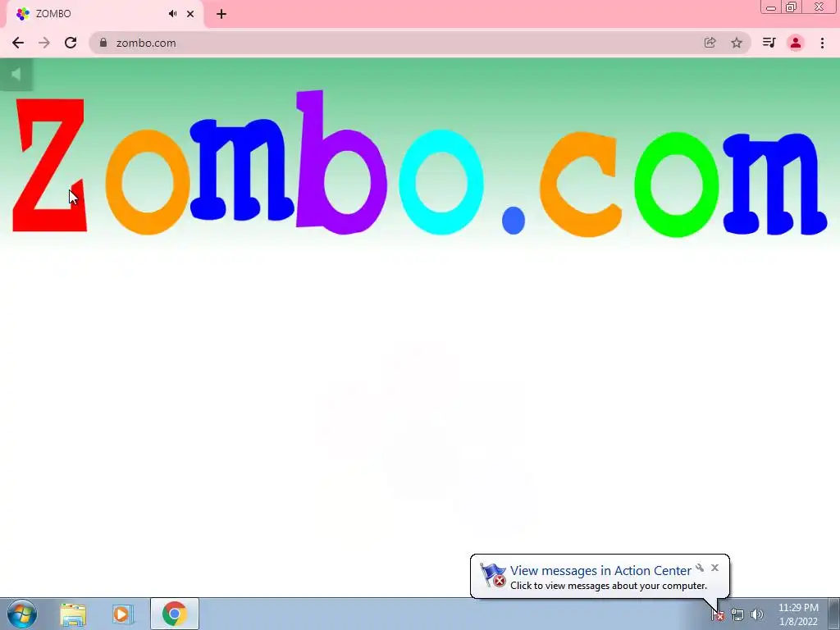
Task: Click the forward navigation arrow
Action: pos(44,43)
